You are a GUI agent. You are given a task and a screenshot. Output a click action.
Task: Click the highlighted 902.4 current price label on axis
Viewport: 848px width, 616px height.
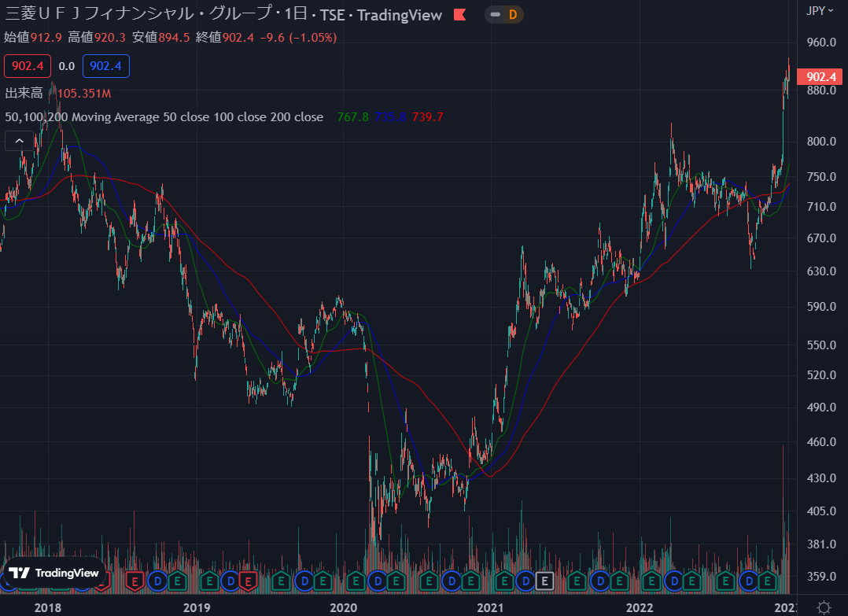[820, 77]
